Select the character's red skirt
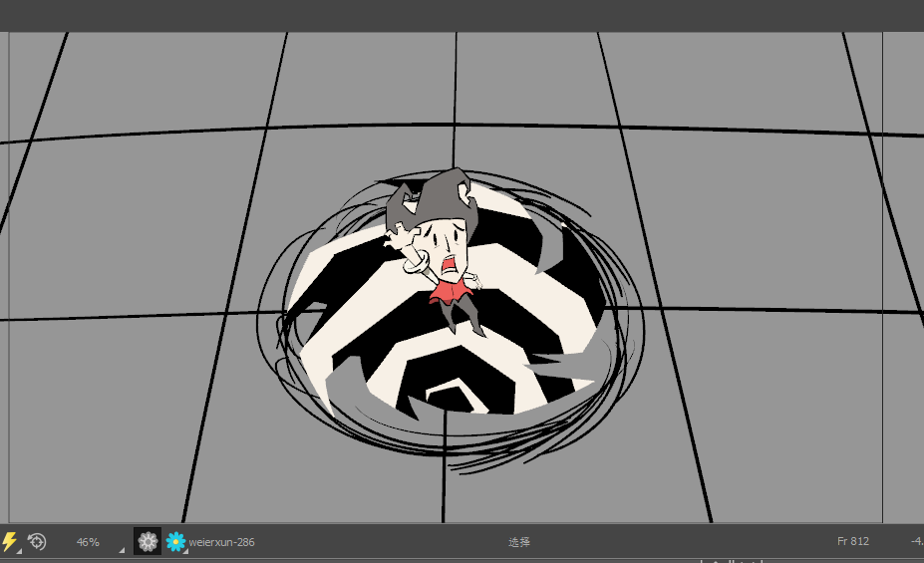Viewport: 924px width, 563px height. tap(451, 291)
